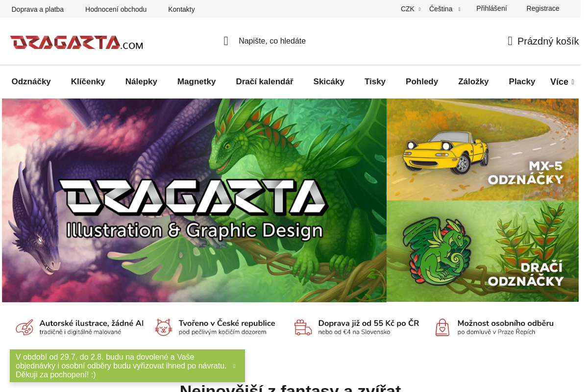Open the MX-5 Odznáčky banner
Image resolution: width=588 pixels, height=392 pixels.
coord(483,149)
